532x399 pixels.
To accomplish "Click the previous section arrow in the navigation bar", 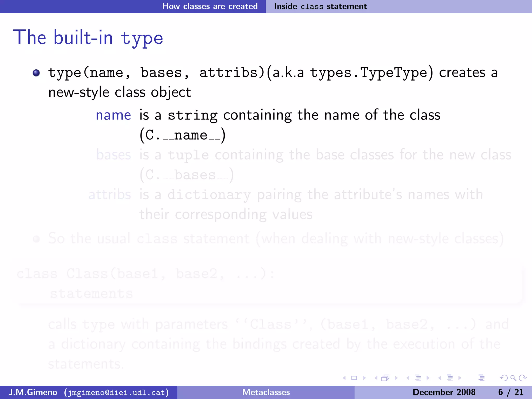I will (x=440, y=378).
